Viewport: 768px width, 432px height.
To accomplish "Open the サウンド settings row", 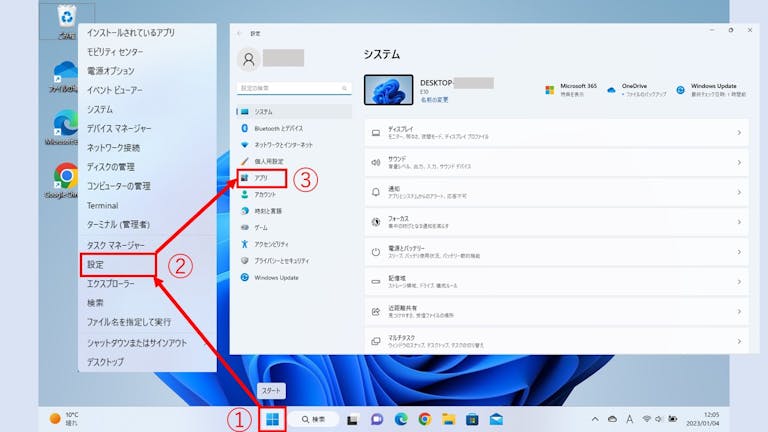I will [x=556, y=163].
